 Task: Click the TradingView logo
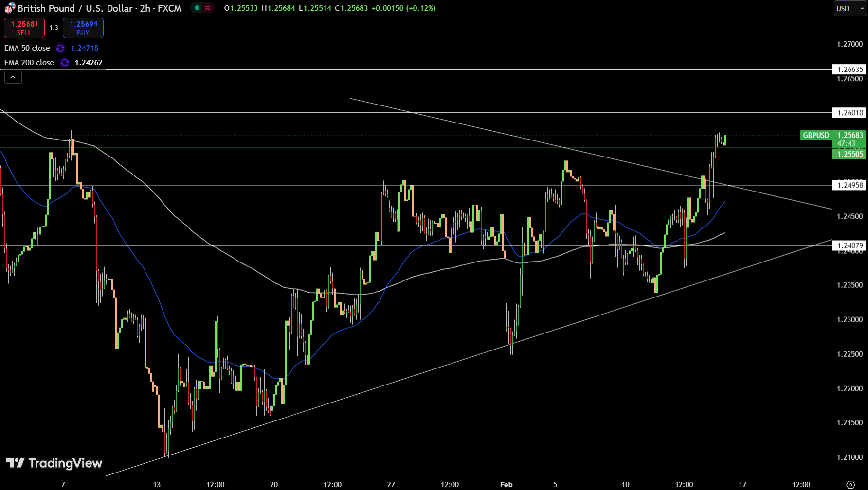pos(54,463)
